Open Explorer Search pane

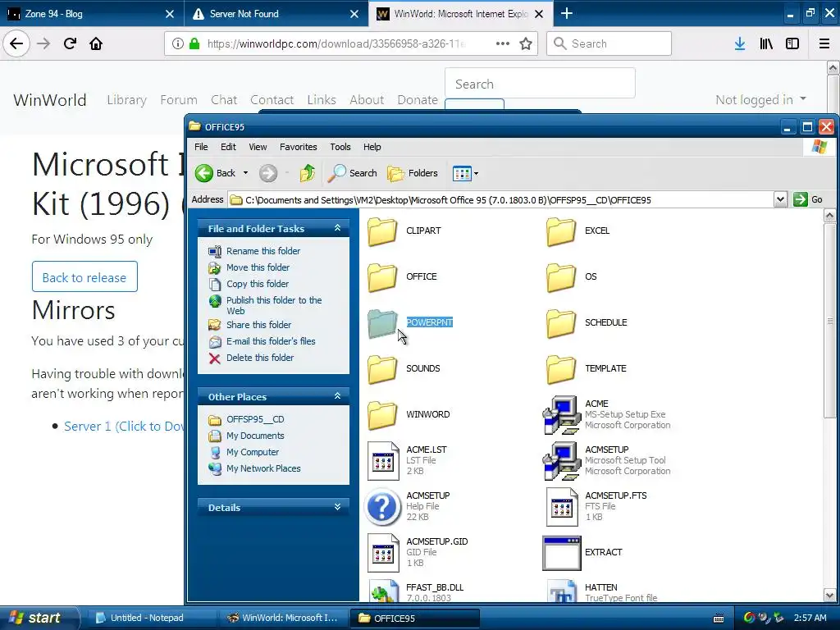point(352,173)
